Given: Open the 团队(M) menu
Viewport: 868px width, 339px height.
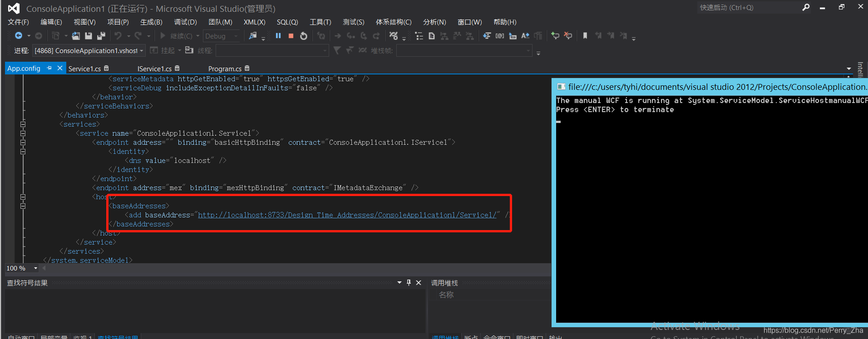Looking at the screenshot, I should pyautogui.click(x=220, y=22).
